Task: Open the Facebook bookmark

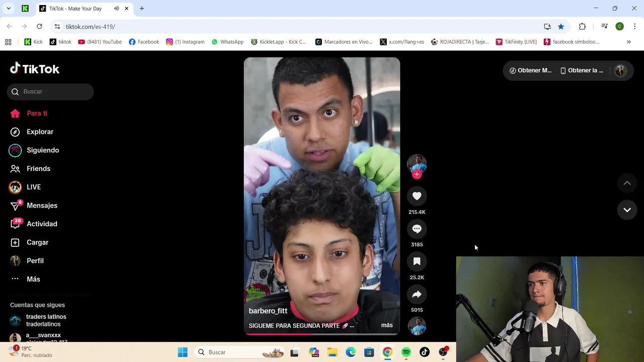Action: 144,42
